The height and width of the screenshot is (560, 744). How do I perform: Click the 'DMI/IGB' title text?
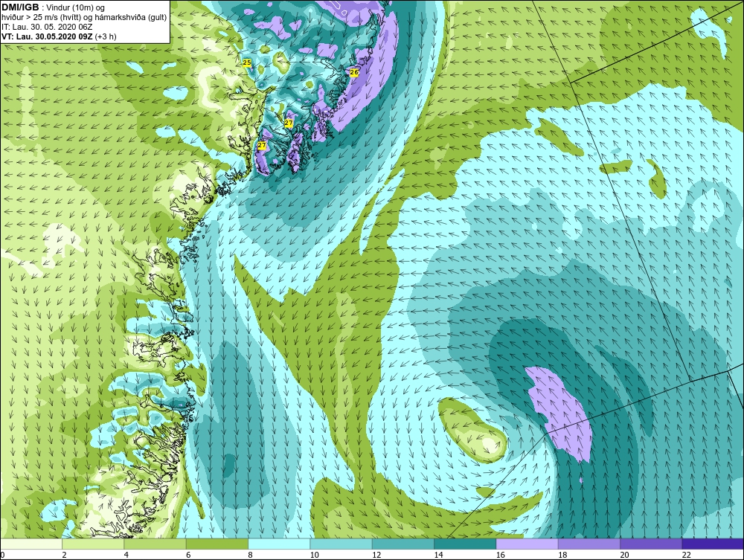(20, 7)
